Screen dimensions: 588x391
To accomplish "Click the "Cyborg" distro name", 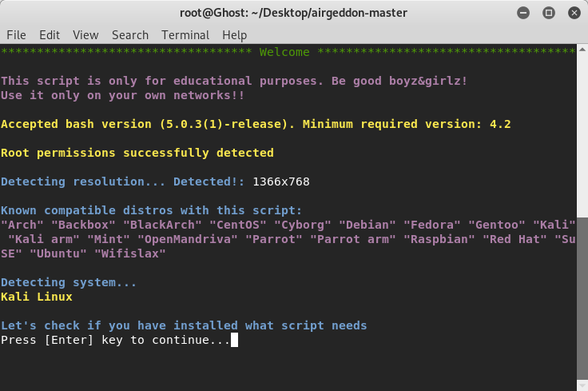I will [303, 225].
